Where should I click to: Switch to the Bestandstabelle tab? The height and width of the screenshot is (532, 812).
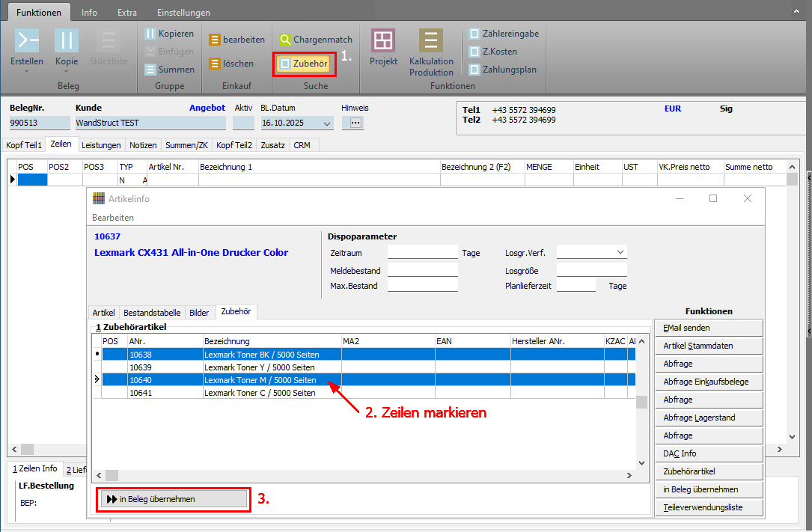(x=151, y=313)
